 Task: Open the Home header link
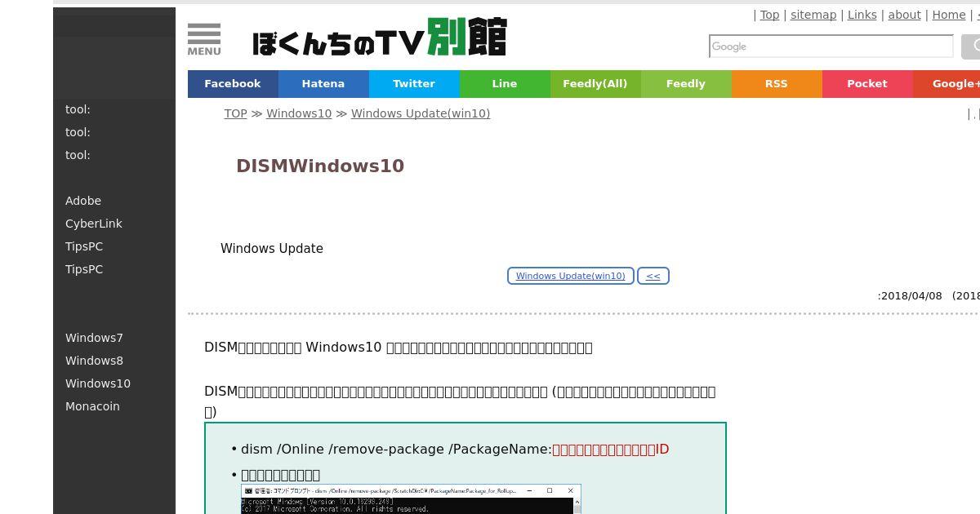949,15
